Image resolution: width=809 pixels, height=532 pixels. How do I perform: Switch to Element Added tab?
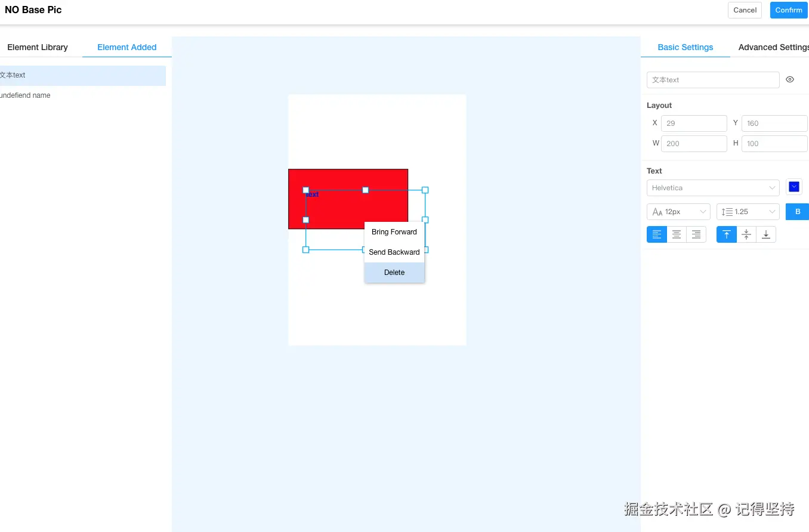tap(127, 47)
